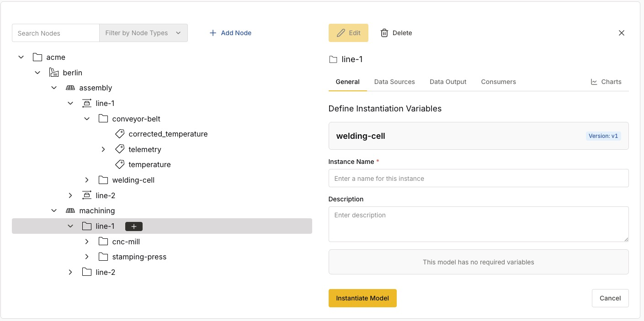Collapse assembly line-1 chevron
The height and width of the screenshot is (321, 644).
pos(70,103)
